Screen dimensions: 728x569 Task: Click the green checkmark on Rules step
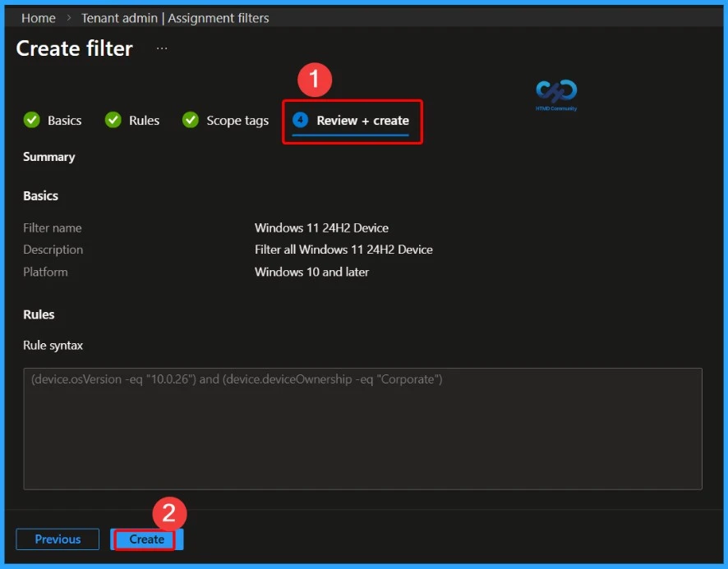click(113, 120)
